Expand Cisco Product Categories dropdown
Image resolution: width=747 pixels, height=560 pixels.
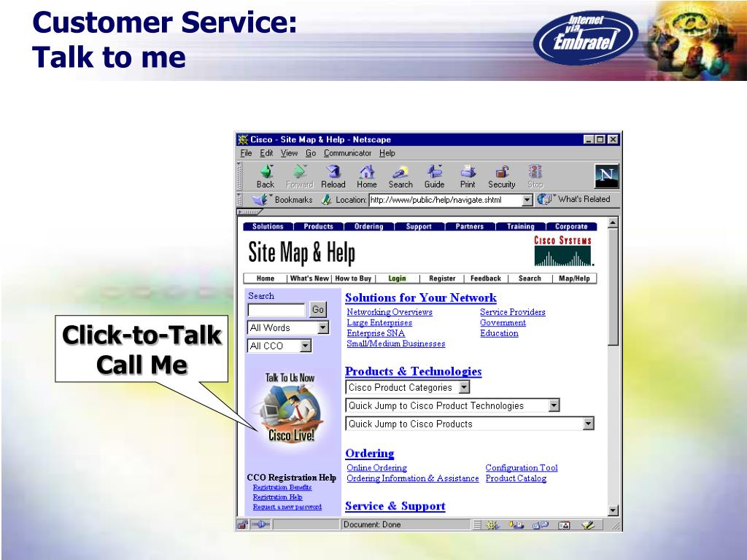pos(464,388)
